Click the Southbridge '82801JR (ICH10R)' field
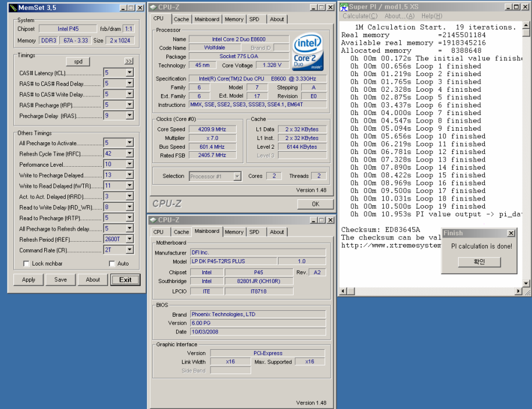532x409 pixels. coord(259,281)
